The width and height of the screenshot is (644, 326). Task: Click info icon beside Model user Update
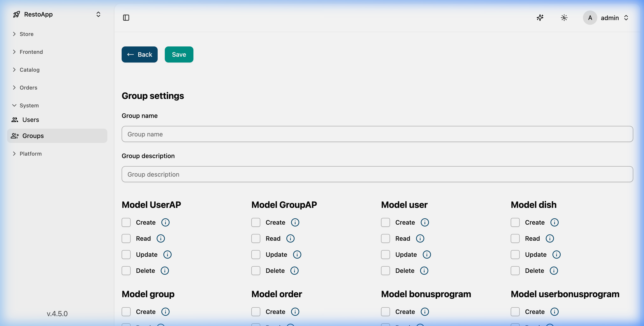click(x=427, y=255)
